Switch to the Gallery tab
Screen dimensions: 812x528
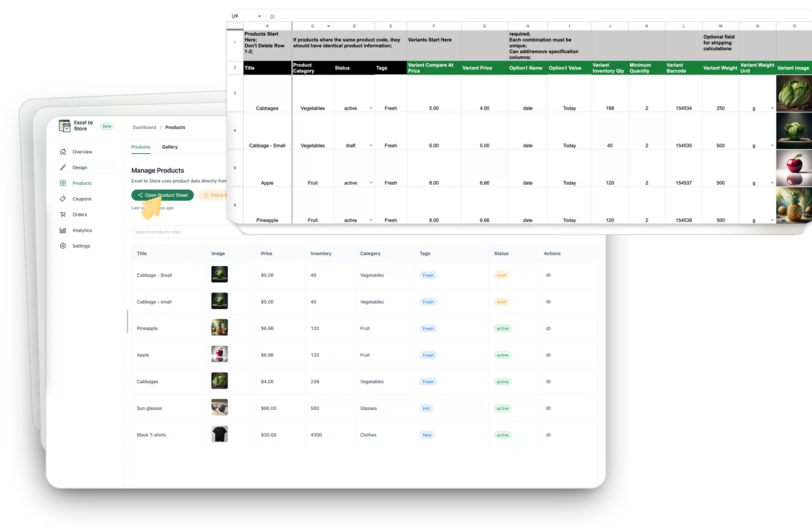point(170,147)
